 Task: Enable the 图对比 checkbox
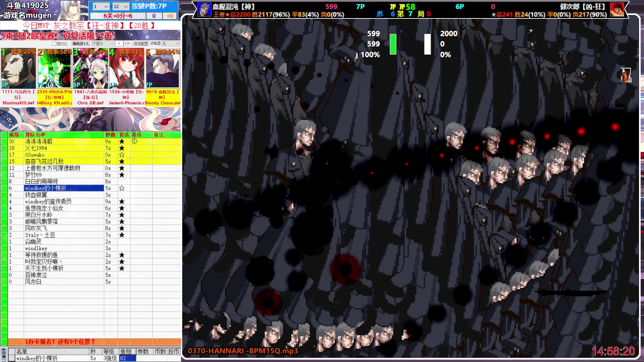[54, 44]
